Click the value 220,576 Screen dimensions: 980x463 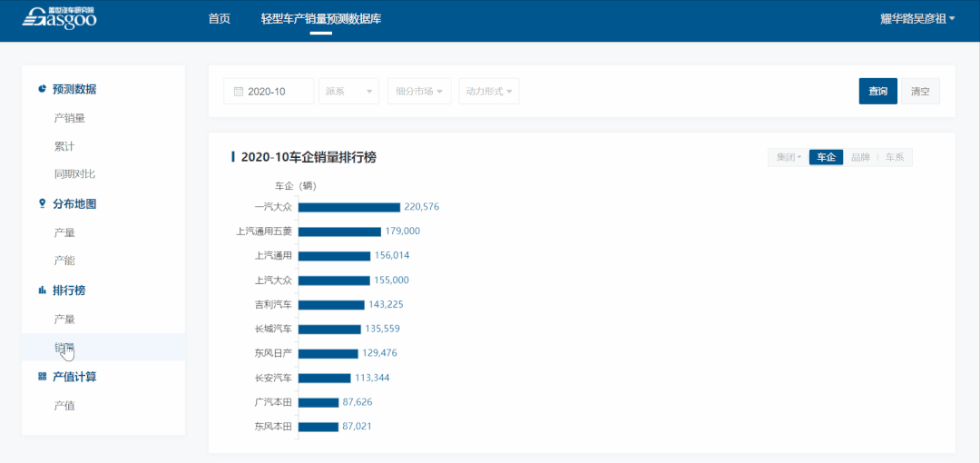click(422, 207)
